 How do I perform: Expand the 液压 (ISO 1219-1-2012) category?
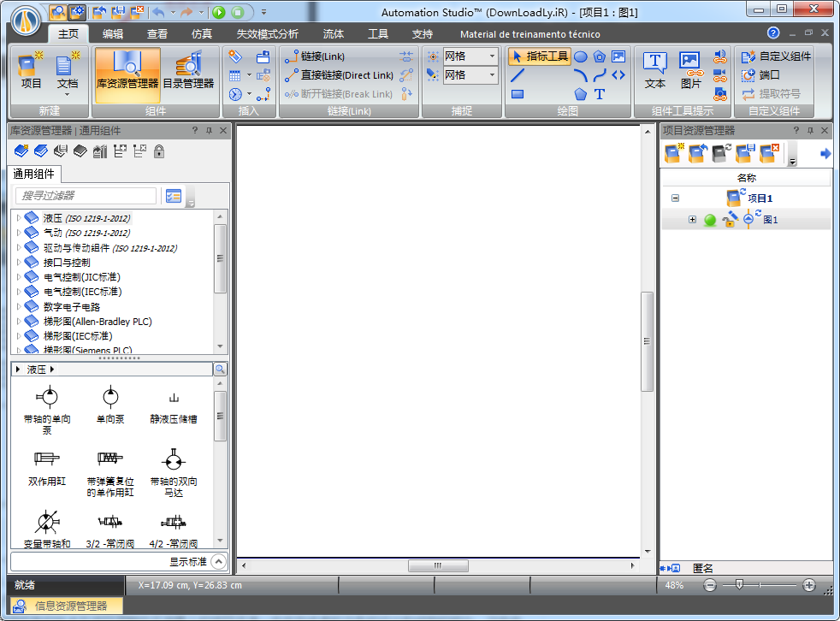[21, 217]
